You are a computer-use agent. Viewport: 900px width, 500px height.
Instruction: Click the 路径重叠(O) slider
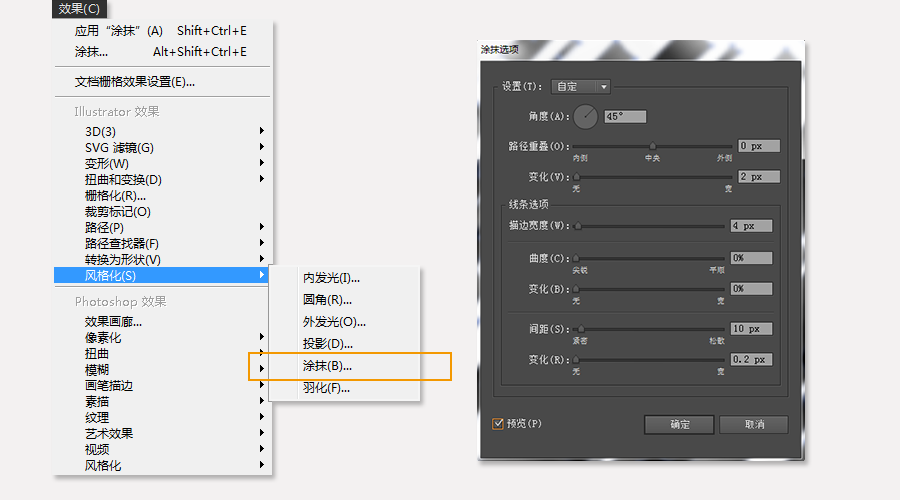tap(653, 146)
